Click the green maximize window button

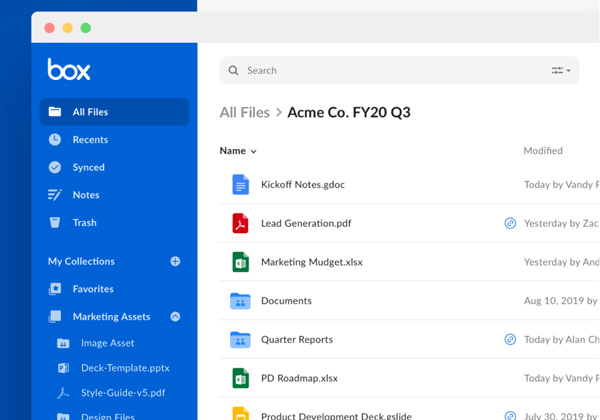86,28
